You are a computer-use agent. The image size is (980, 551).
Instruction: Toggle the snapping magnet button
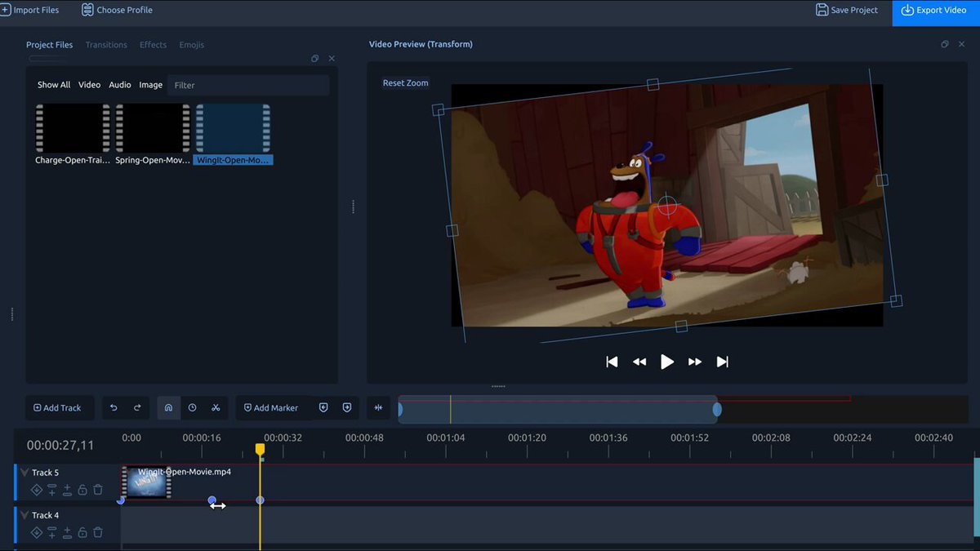pyautogui.click(x=168, y=407)
